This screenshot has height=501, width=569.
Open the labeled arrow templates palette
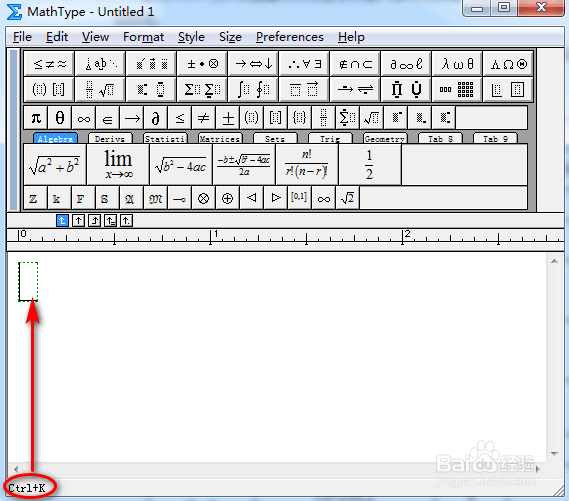pyautogui.click(x=356, y=89)
